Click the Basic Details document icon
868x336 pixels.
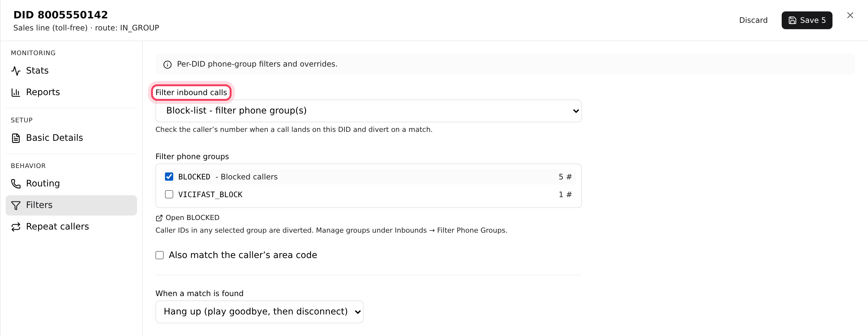16,138
